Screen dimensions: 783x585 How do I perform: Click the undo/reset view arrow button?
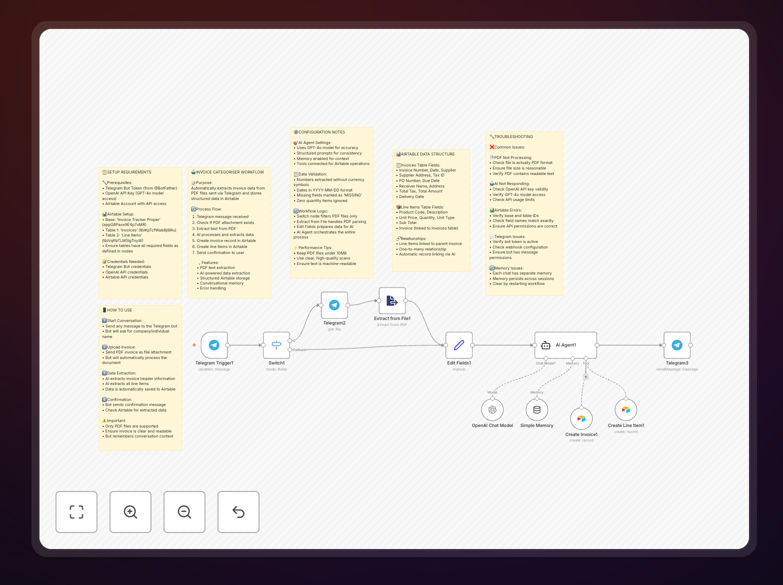(x=238, y=512)
